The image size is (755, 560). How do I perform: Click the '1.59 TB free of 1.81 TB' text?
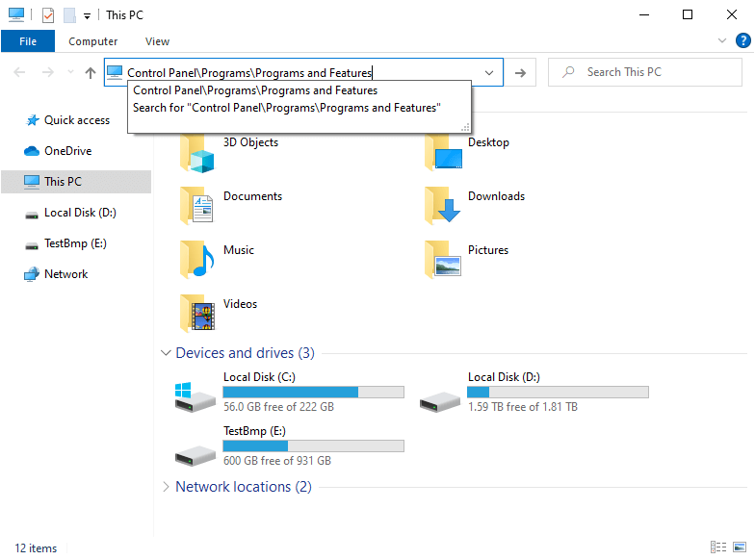click(522, 407)
